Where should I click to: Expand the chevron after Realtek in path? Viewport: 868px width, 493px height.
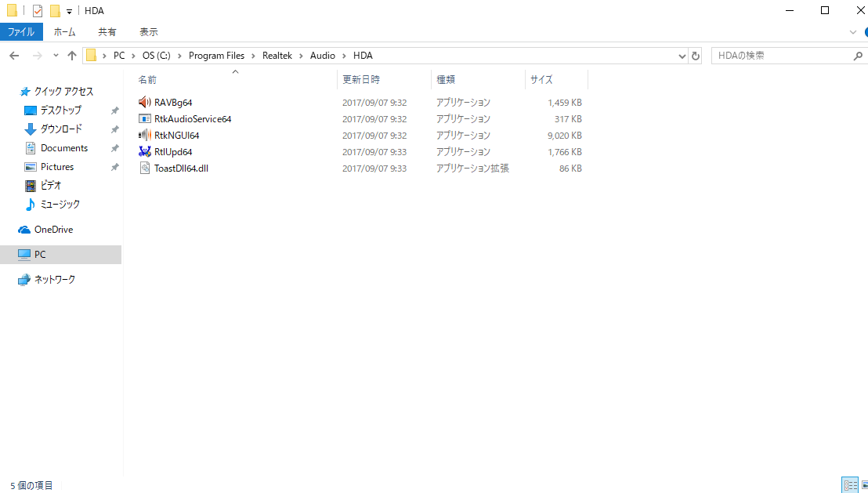(301, 56)
